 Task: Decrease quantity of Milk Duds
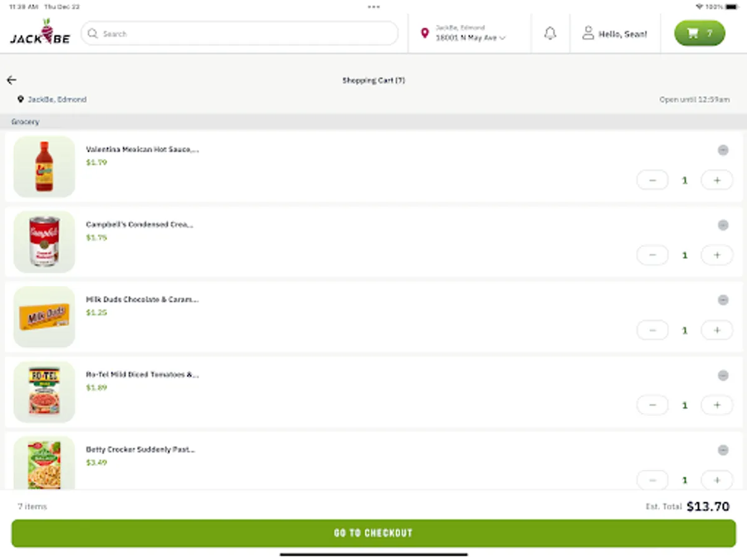click(x=652, y=330)
